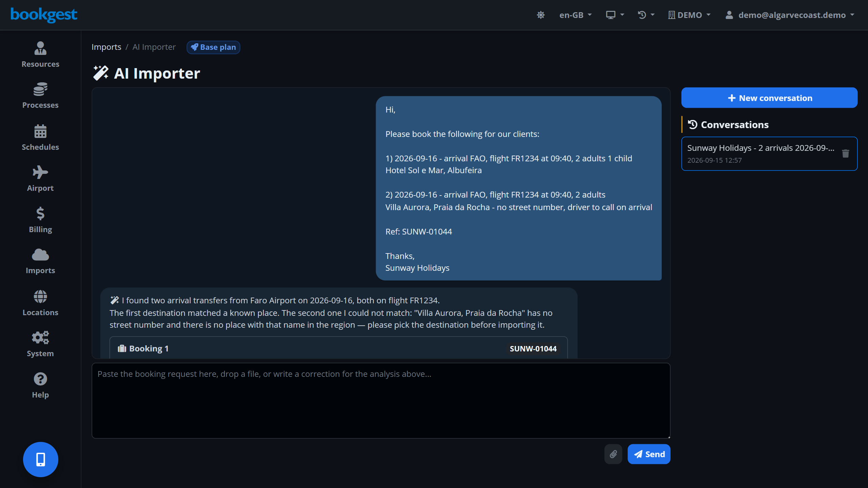Delete the Sunway Holidays conversation
This screenshot has width=868, height=488.
pyautogui.click(x=846, y=154)
